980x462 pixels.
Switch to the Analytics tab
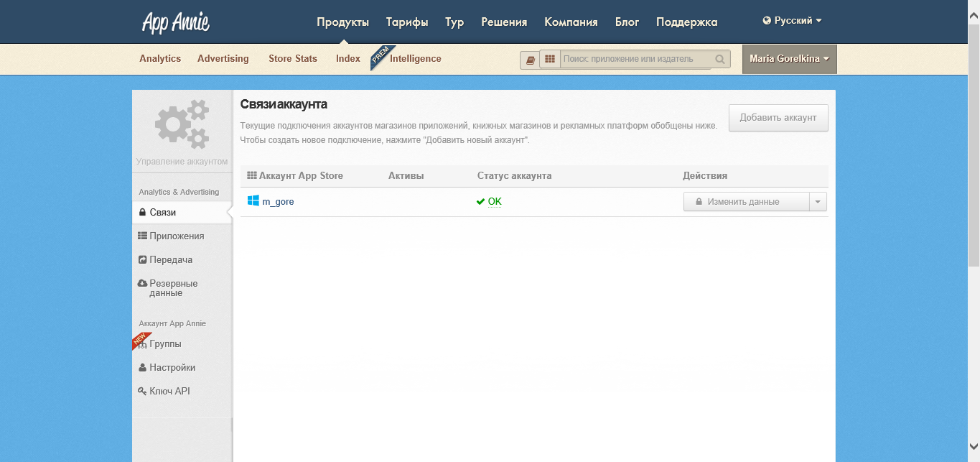[160, 59]
